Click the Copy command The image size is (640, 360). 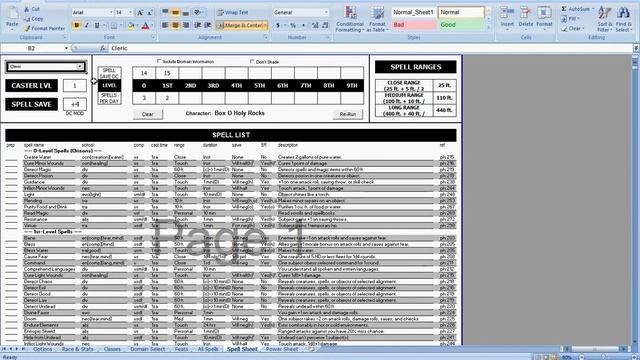point(33,19)
